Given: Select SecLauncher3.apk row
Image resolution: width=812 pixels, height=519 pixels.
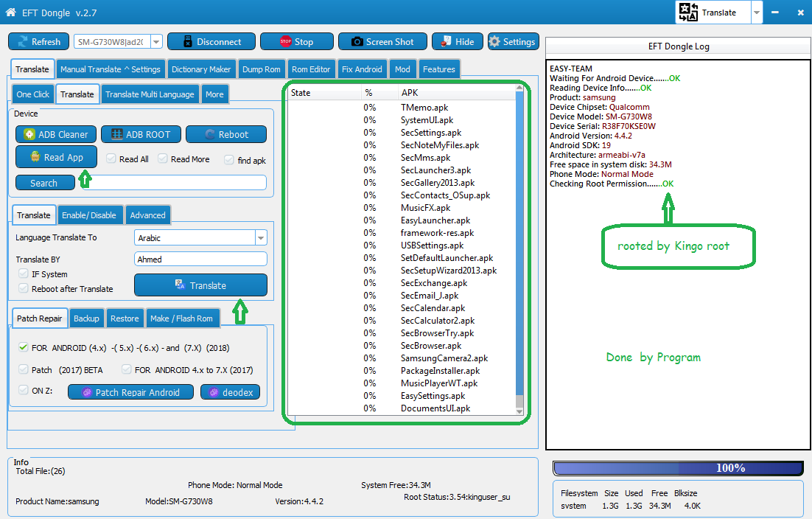Looking at the screenshot, I should coord(402,170).
